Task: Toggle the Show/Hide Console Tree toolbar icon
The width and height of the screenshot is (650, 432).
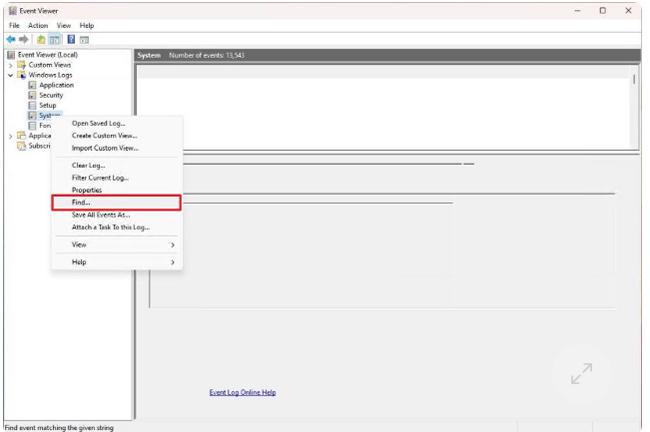Action: tap(55, 40)
